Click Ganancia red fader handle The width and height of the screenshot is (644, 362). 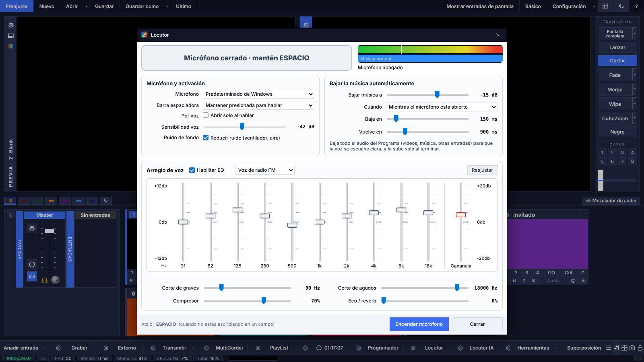coord(461,215)
